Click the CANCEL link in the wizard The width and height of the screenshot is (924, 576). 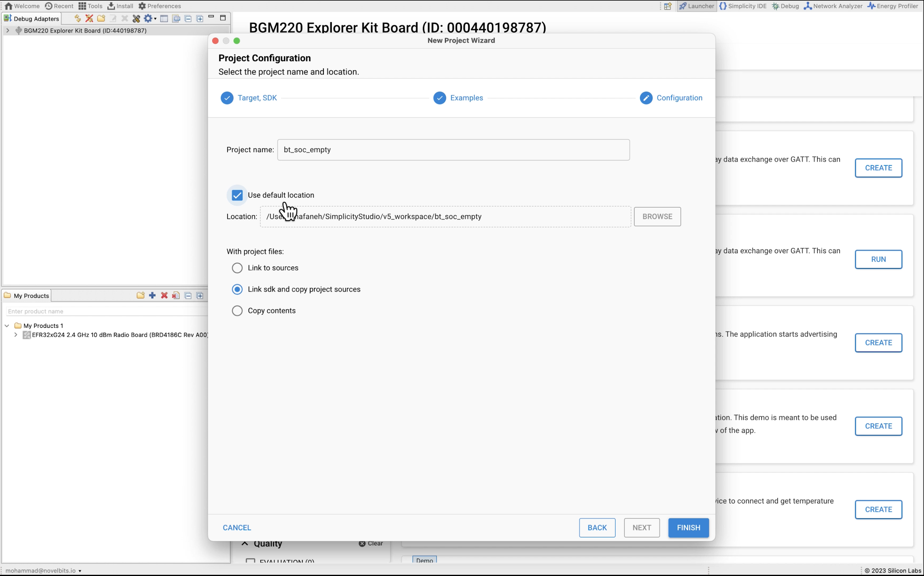point(237,528)
